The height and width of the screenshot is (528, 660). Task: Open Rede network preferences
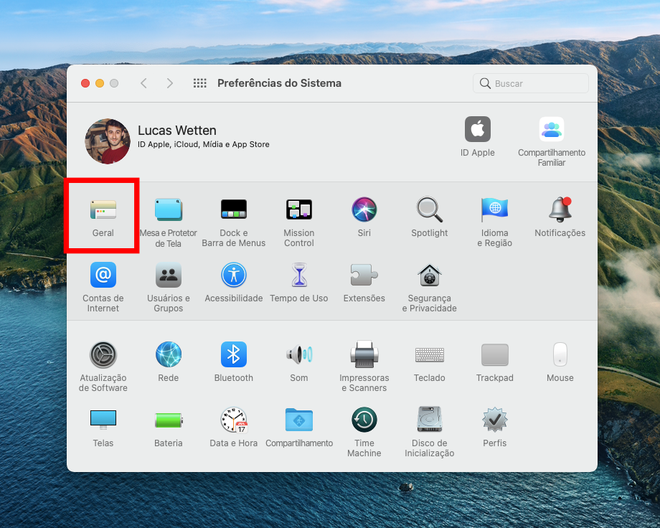tap(168, 355)
